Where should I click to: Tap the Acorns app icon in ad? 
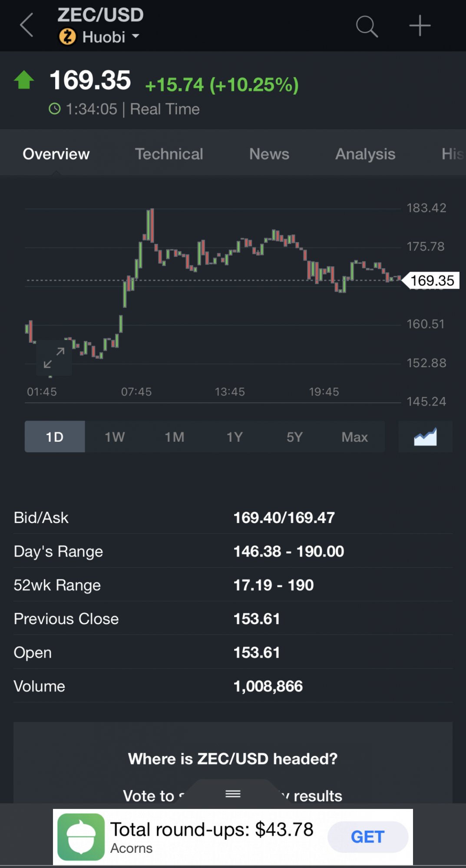point(81,837)
